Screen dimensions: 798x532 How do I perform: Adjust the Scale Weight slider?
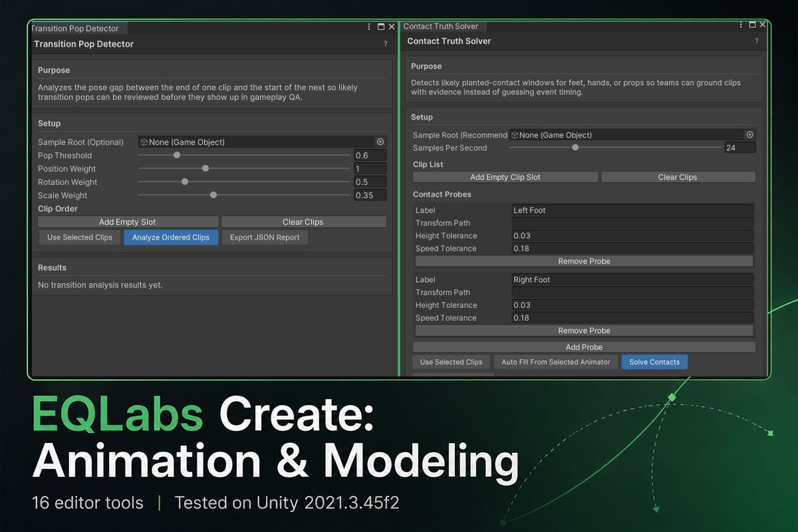(x=244, y=195)
